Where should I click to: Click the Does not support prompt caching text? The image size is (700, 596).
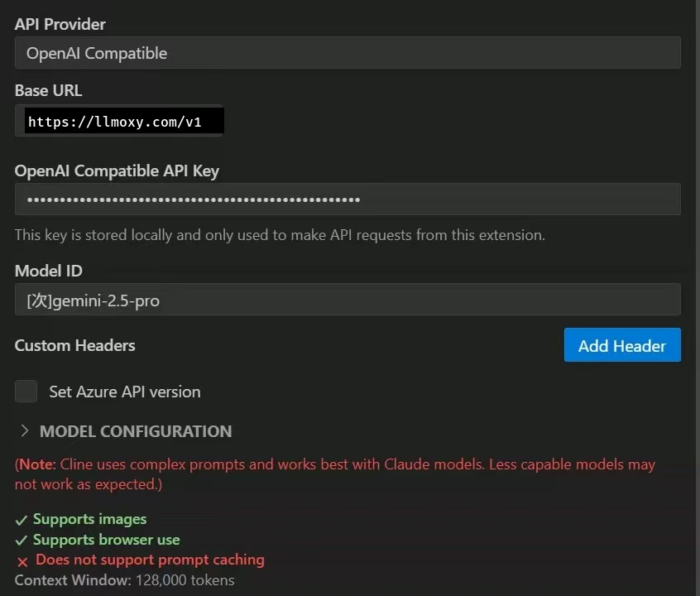[x=150, y=560]
